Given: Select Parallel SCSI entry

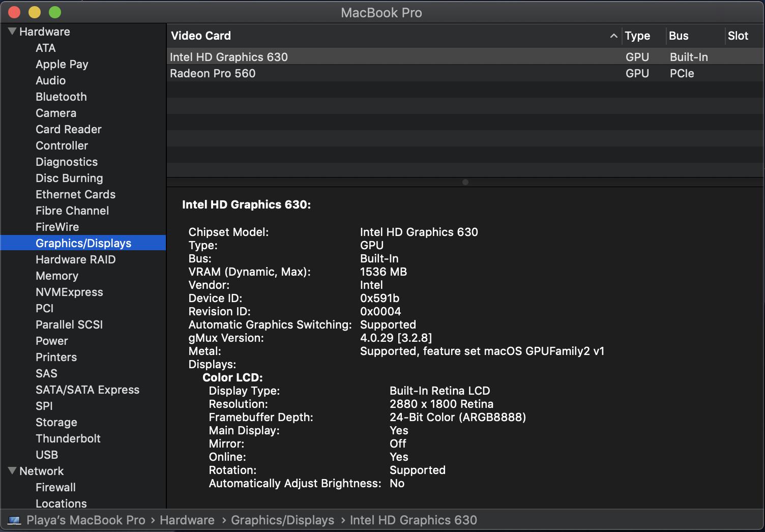Looking at the screenshot, I should [69, 324].
